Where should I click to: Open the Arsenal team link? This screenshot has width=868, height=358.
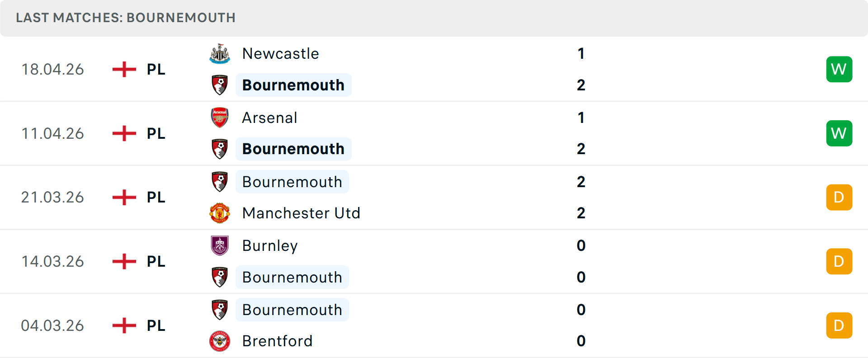269,118
